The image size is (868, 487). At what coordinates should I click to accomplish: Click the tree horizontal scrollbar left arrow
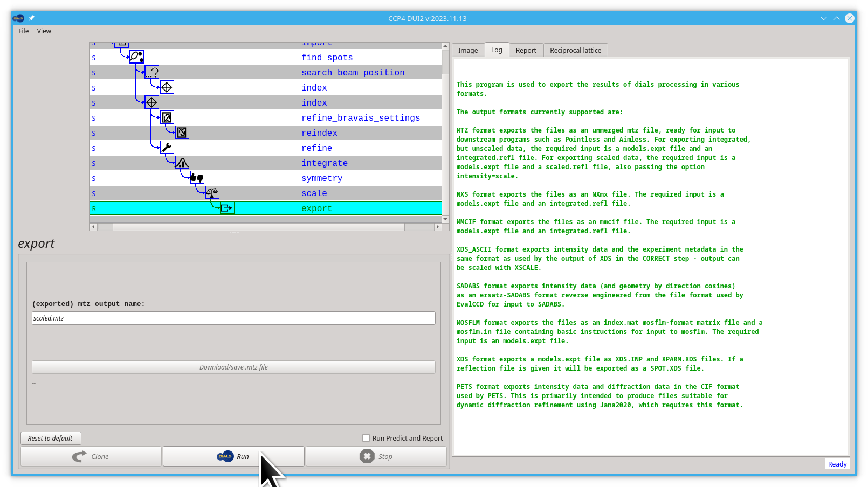[x=93, y=227]
